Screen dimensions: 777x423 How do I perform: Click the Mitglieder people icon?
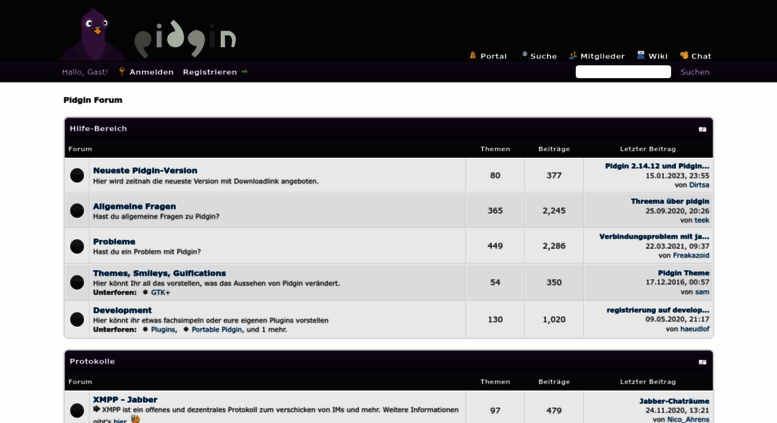tap(573, 55)
